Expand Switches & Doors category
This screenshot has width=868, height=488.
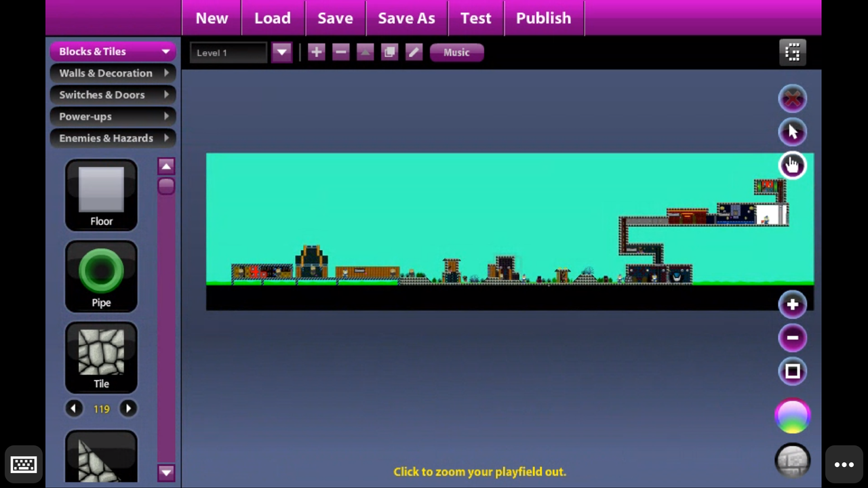pos(113,95)
